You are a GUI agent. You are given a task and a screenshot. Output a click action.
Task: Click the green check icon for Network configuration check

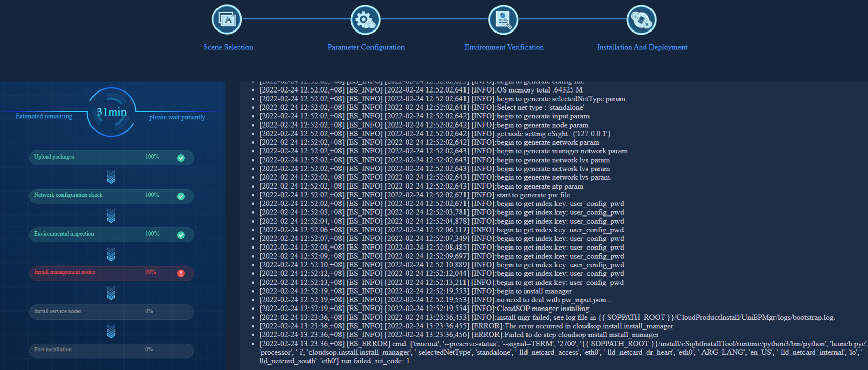(x=181, y=196)
